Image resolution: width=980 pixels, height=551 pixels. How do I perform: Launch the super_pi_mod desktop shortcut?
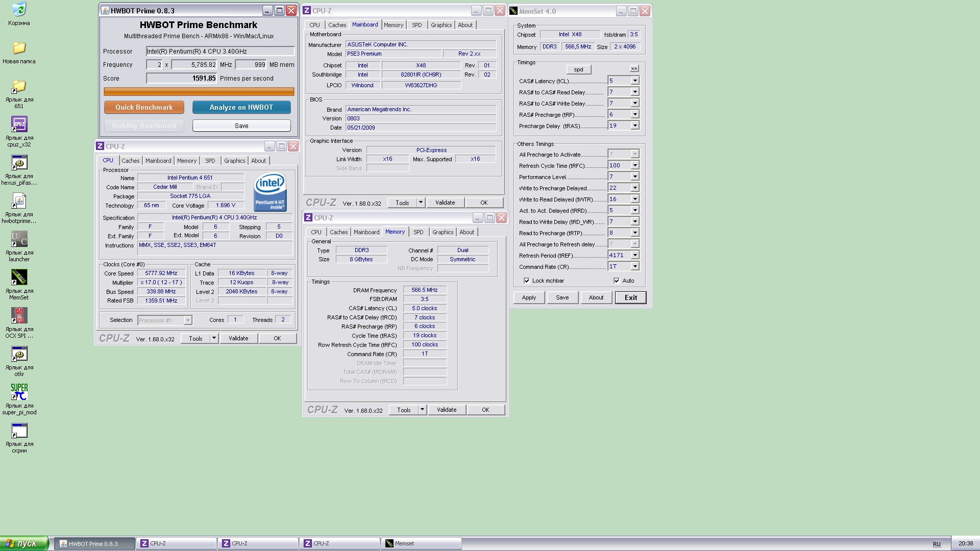coord(19,399)
